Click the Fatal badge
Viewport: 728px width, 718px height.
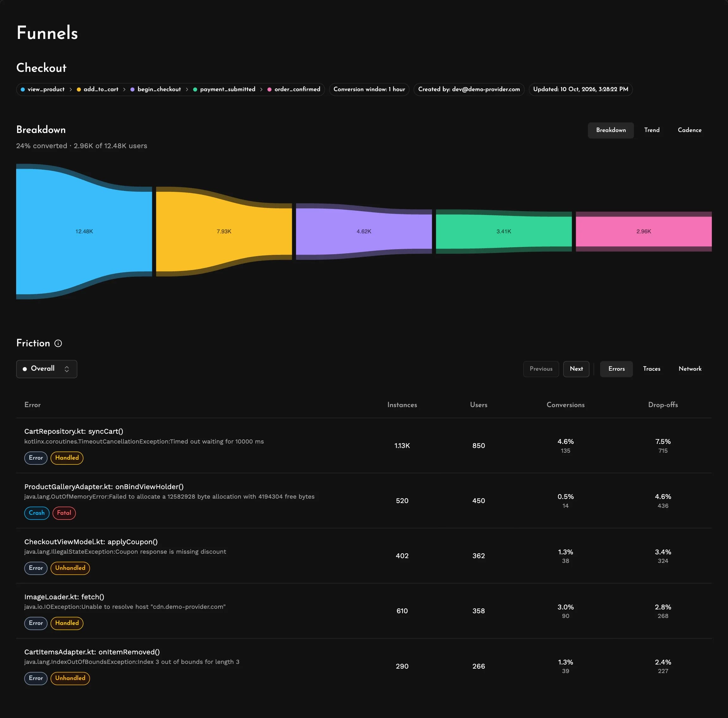pyautogui.click(x=64, y=513)
